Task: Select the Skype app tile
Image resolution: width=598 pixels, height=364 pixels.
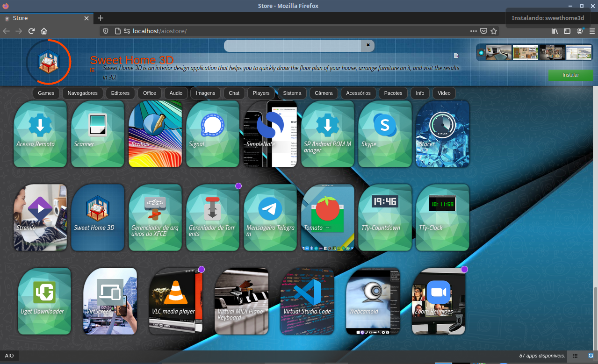Action: tap(385, 134)
